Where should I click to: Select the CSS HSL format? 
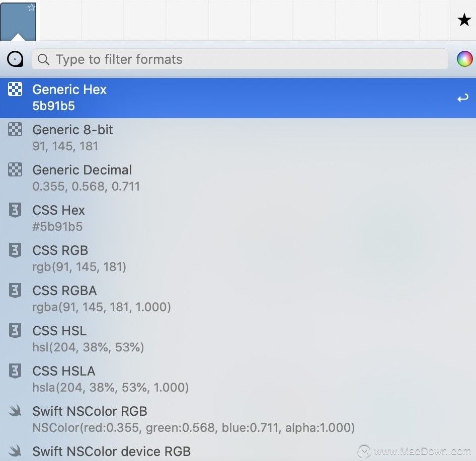(x=238, y=339)
